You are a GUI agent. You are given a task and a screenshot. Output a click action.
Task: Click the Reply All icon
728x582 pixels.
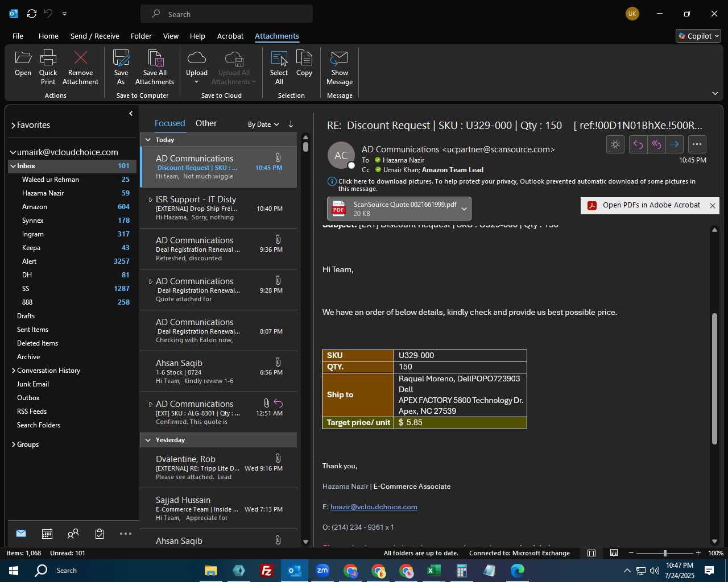(x=656, y=144)
